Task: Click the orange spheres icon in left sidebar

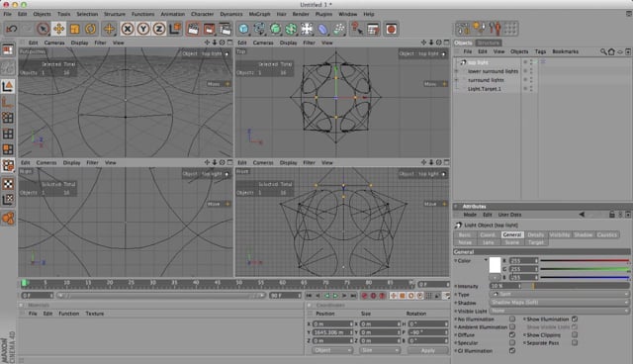Action: tap(8, 219)
